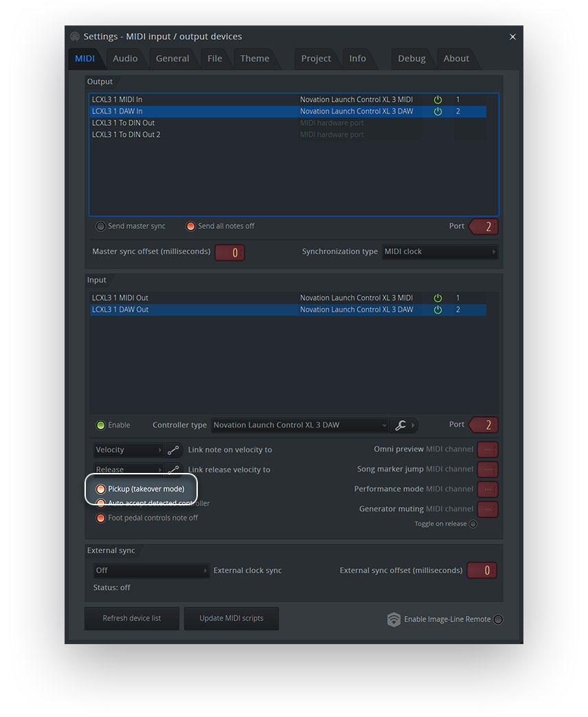Viewport: 588px width, 717px height.
Task: Switch to the File tab
Action: [x=215, y=58]
